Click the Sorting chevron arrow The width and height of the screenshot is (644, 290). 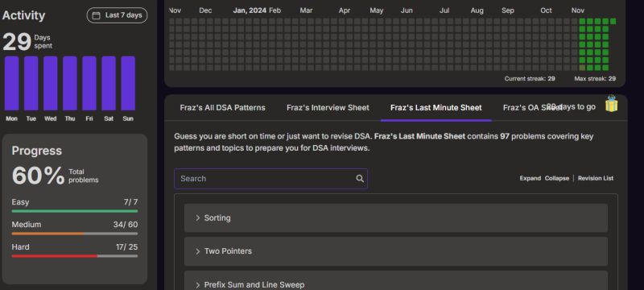click(x=197, y=218)
